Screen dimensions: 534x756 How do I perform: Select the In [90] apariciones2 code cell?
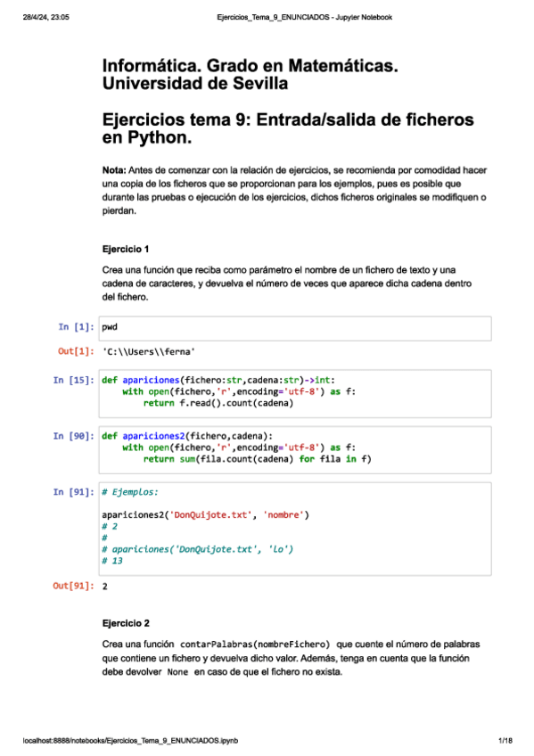click(x=295, y=449)
